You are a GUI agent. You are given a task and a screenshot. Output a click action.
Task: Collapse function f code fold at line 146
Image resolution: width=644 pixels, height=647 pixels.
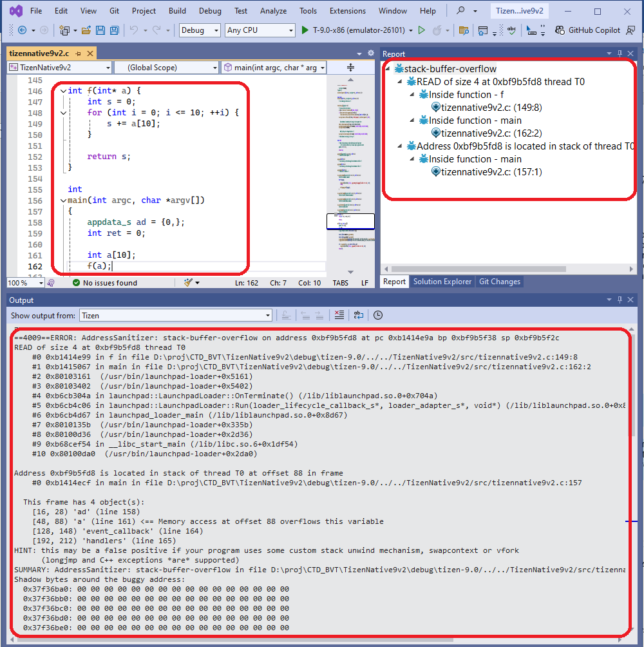click(x=62, y=91)
